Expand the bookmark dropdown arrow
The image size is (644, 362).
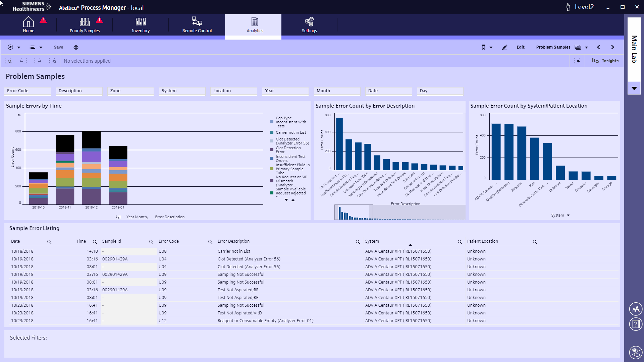[x=491, y=47]
